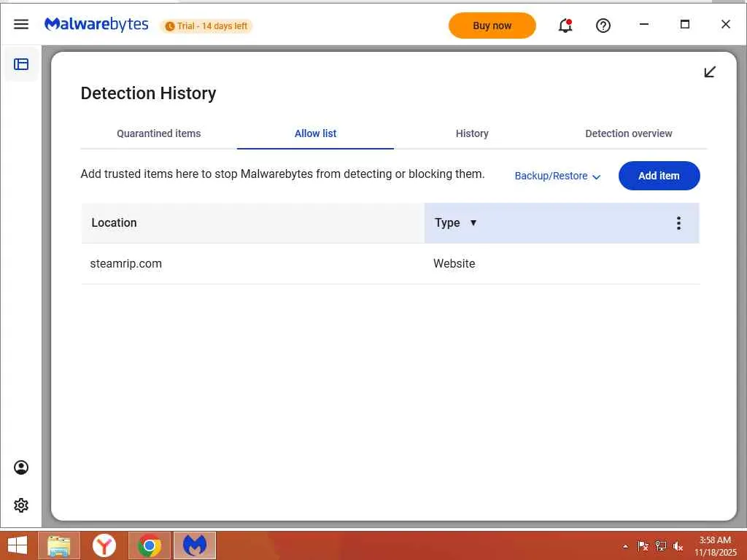Show hidden tray icons arrow
This screenshot has height=560, width=747.
[625, 546]
